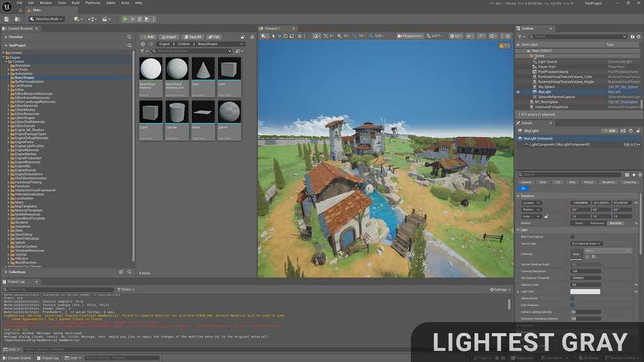Click the Search BasicShapes field

pyautogui.click(x=192, y=51)
